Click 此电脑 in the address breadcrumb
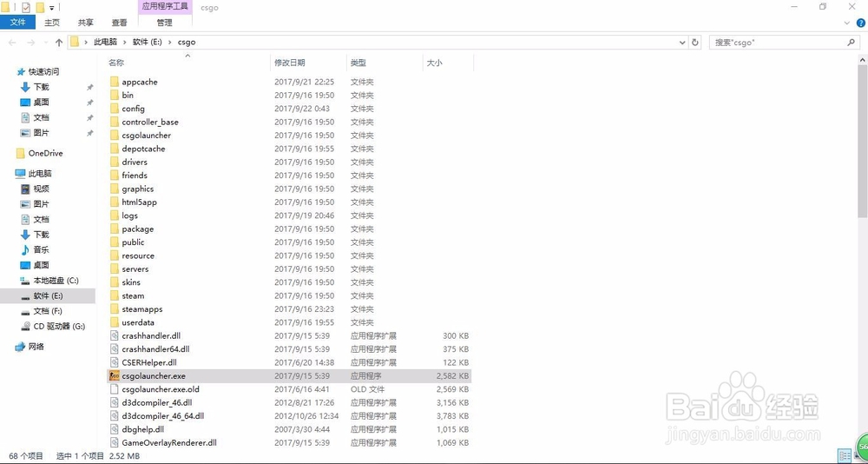Image resolution: width=868 pixels, height=464 pixels. pos(105,42)
